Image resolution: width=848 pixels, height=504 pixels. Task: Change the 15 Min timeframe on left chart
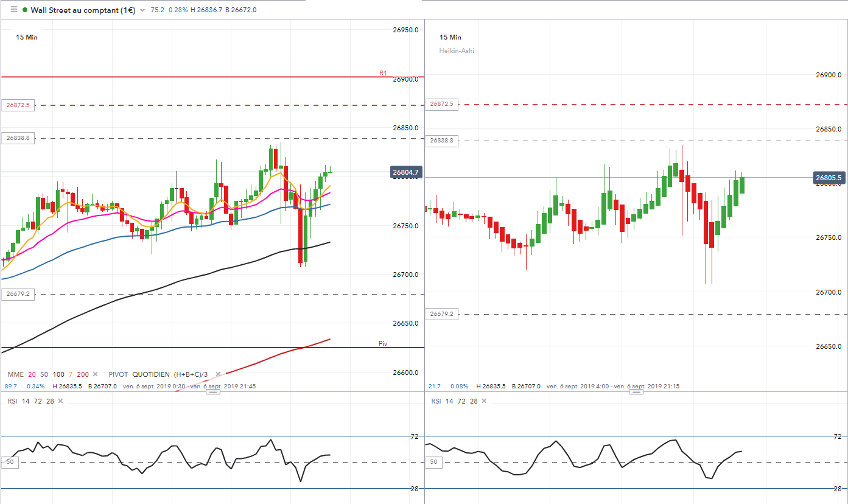pos(27,37)
